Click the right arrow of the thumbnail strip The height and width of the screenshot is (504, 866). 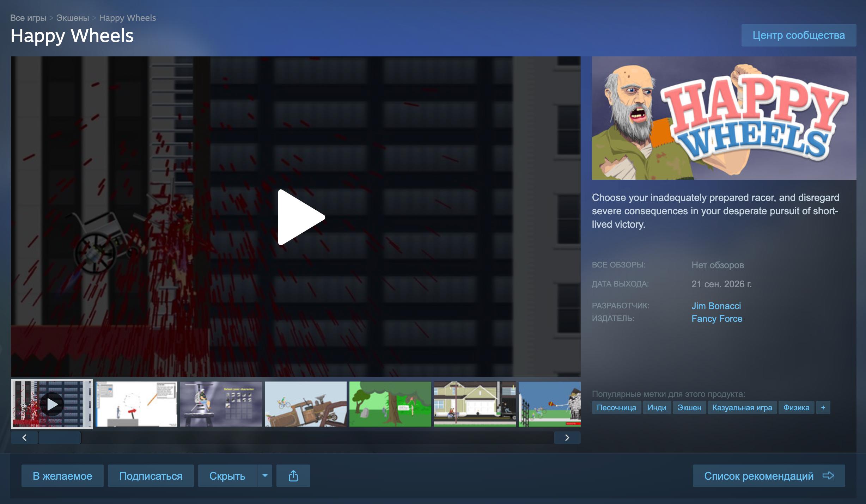[x=567, y=438]
